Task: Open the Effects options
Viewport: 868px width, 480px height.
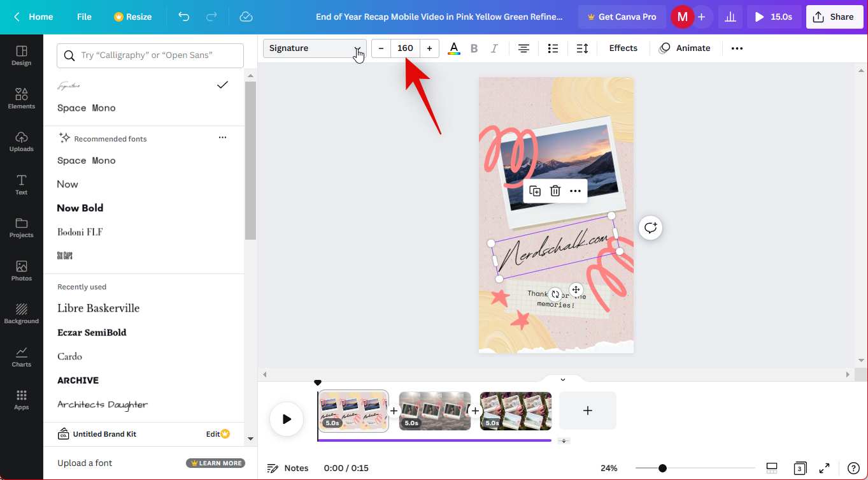Action: click(623, 48)
